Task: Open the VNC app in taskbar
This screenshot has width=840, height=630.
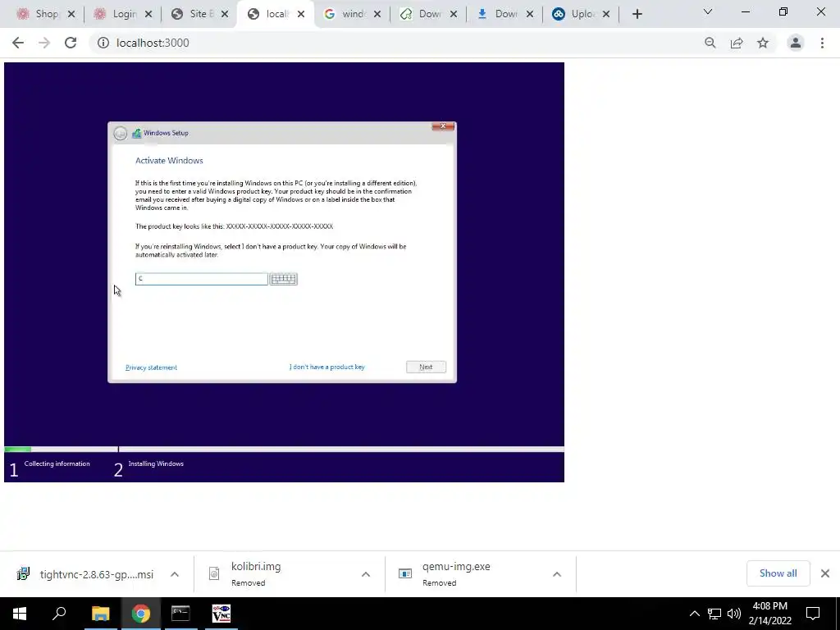Action: 221,614
